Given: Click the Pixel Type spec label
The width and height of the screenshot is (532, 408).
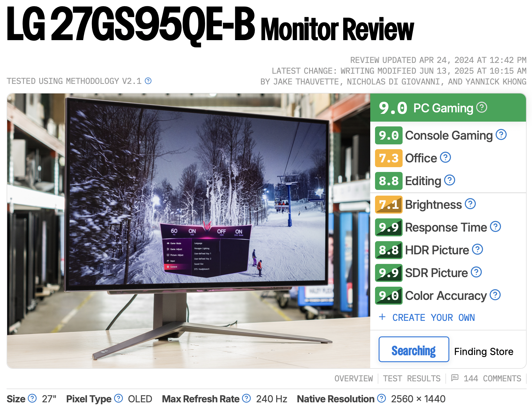Looking at the screenshot, I should point(89,399).
